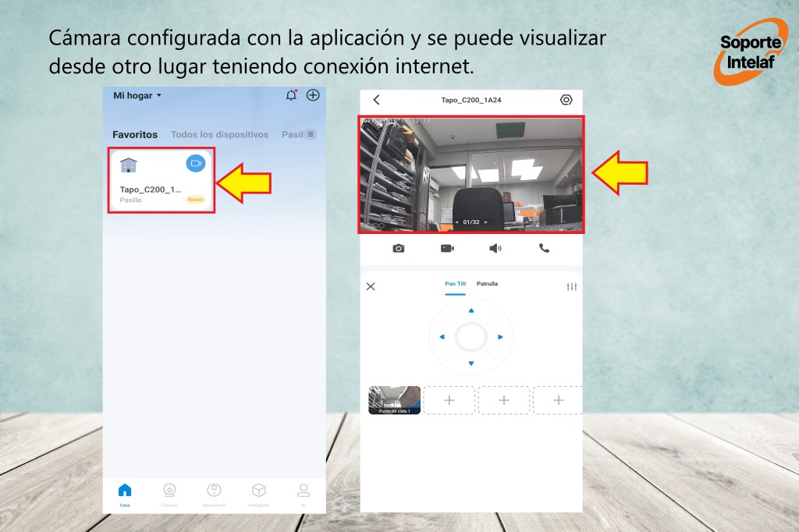
Task: Expand the Mi hogar dropdown
Action: [137, 95]
